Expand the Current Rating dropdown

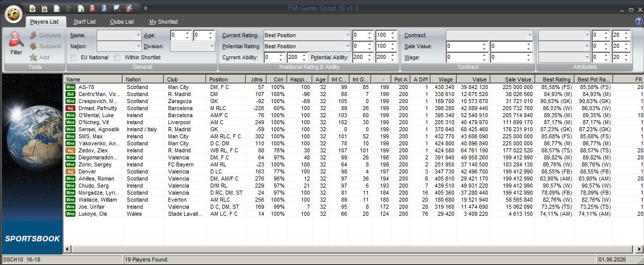pos(347,35)
